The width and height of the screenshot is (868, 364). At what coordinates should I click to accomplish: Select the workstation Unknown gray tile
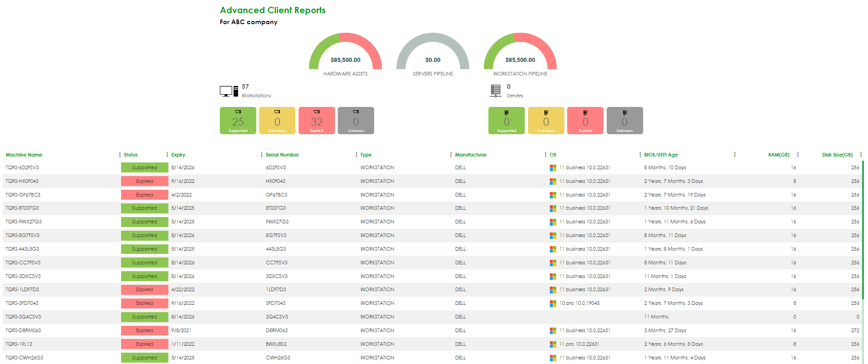click(356, 121)
